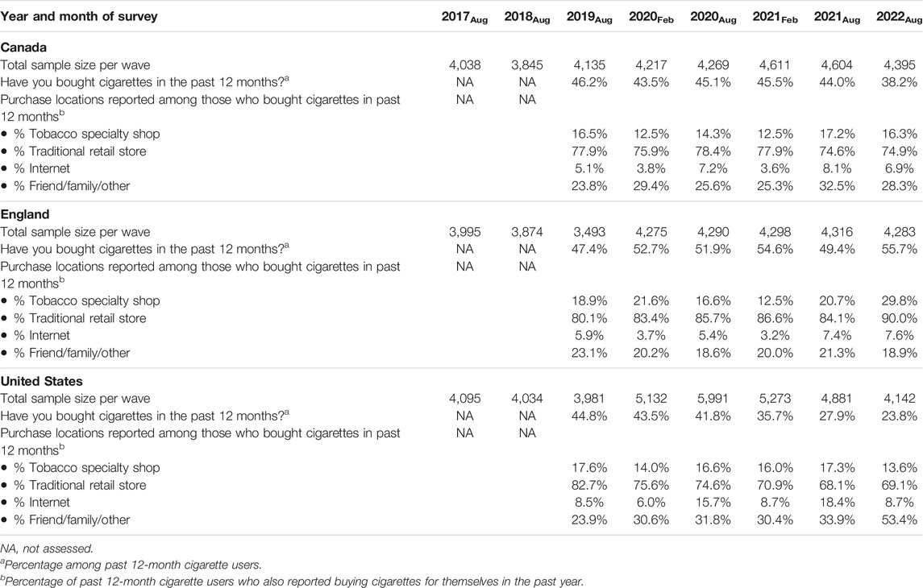Click the 'Year and month of survey' header
This screenshot has height=588, width=923.
coord(79,16)
